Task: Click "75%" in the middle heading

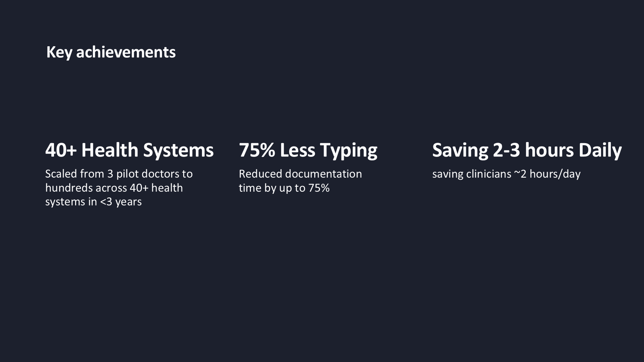Action: tap(257, 150)
